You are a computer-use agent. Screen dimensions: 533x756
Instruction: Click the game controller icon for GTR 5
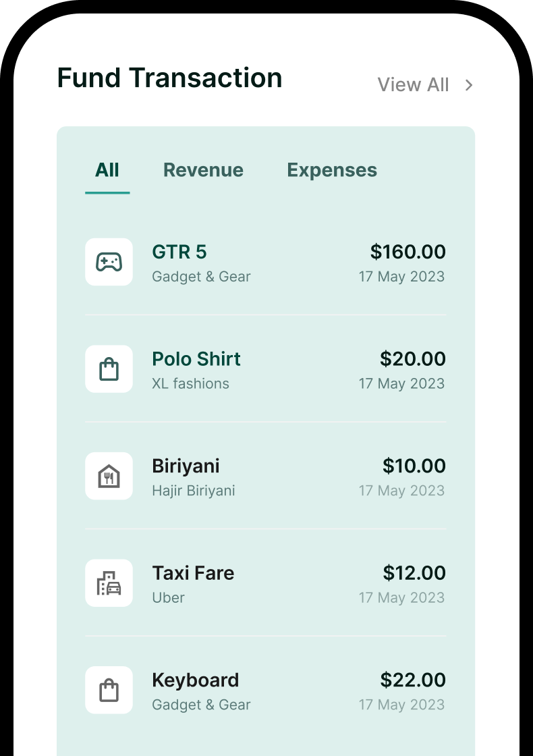click(109, 262)
